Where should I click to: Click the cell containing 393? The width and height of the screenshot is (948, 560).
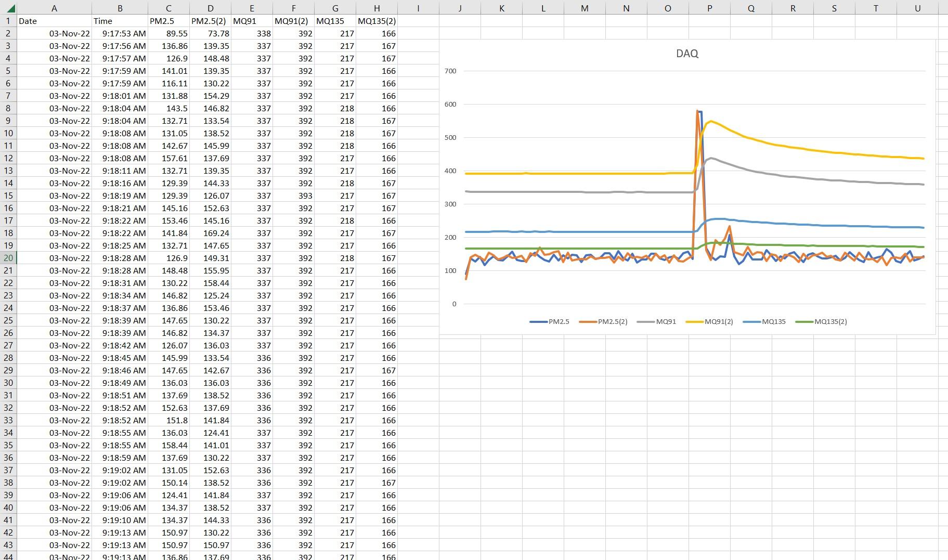(x=293, y=196)
